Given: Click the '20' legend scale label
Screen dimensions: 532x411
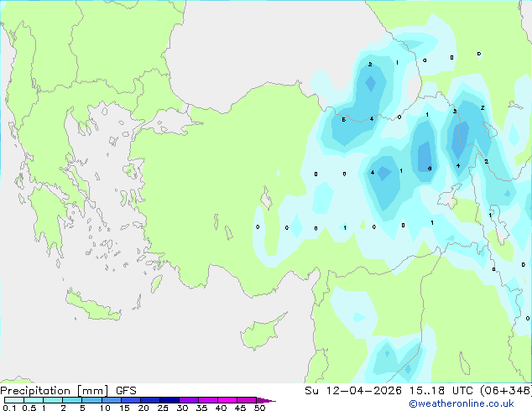Looking at the screenshot, I should (x=143, y=408).
